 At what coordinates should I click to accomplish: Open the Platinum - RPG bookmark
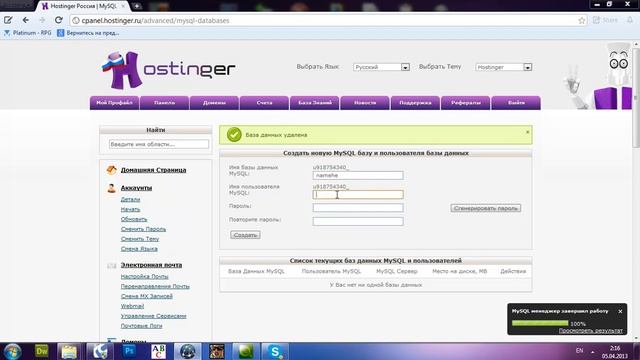point(27,33)
